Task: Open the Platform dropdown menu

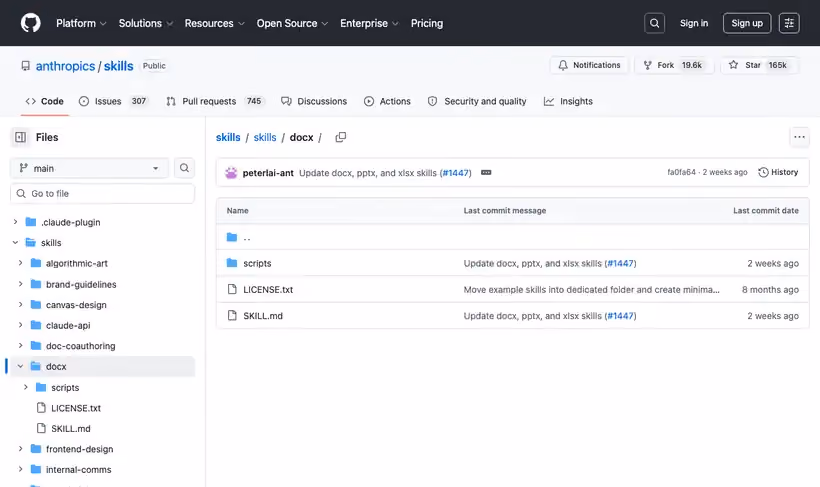Action: (x=81, y=23)
